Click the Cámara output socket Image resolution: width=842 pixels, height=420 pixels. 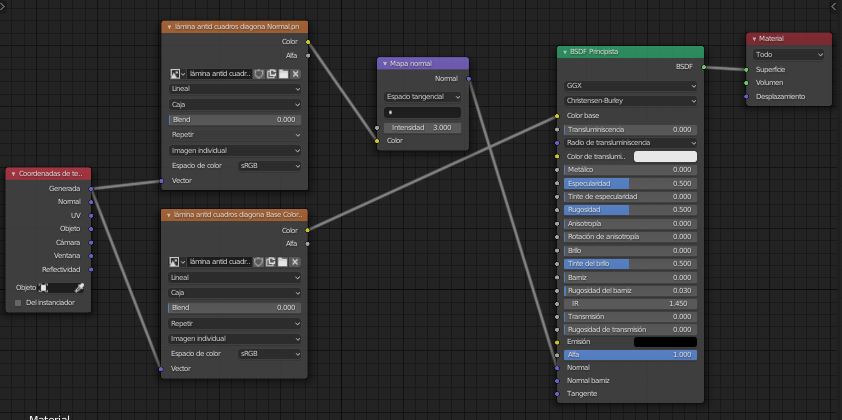91,243
